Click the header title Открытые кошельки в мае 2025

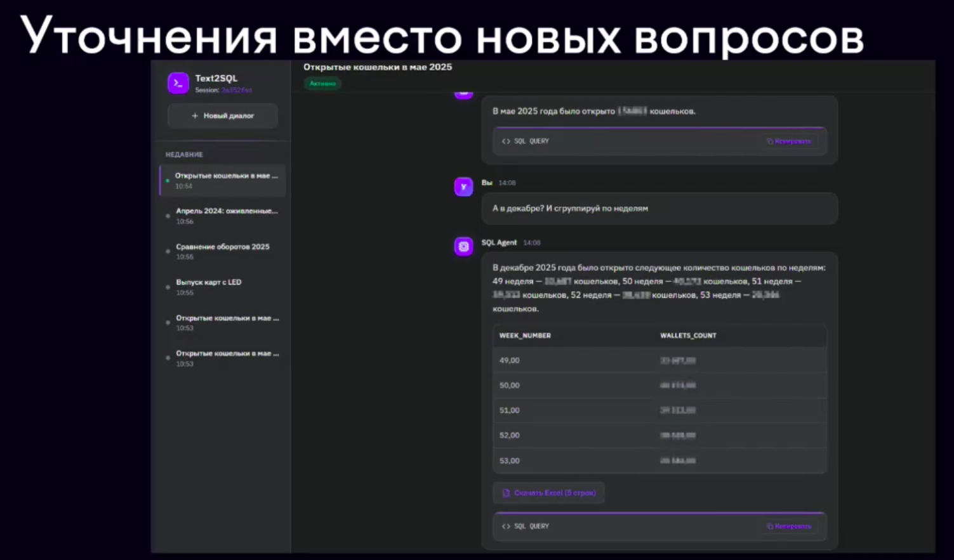tap(378, 67)
